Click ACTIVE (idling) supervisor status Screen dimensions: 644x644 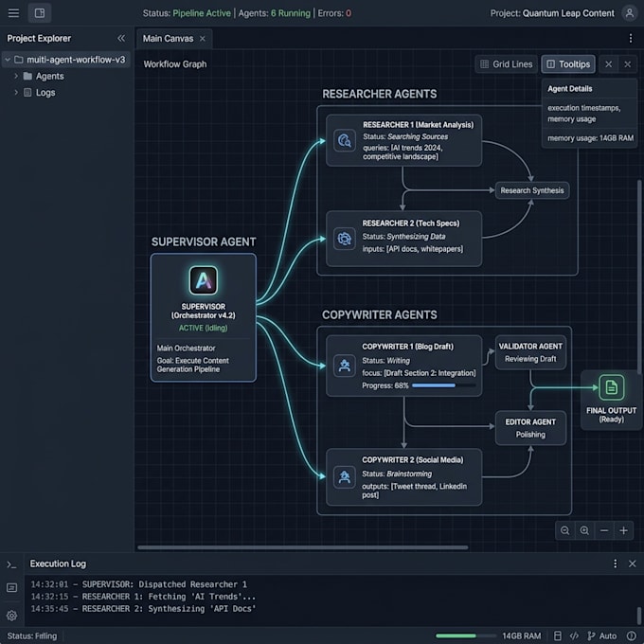(x=204, y=328)
